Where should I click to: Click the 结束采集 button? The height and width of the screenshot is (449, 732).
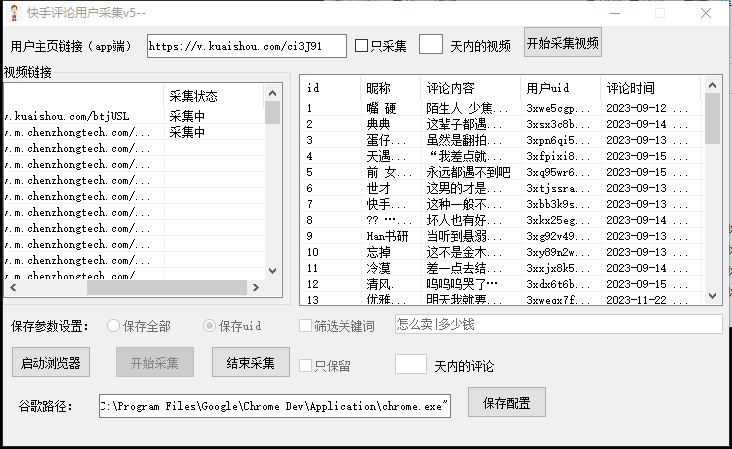tap(251, 362)
